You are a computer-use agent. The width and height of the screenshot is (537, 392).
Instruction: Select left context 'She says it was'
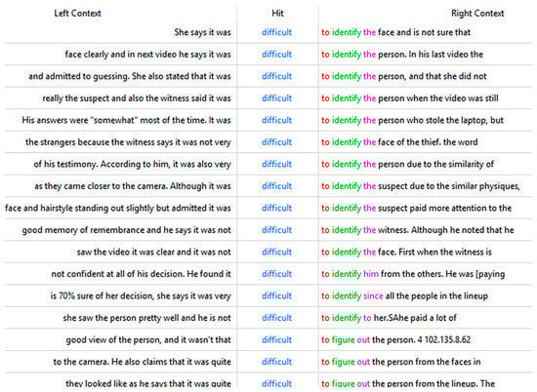pyautogui.click(x=202, y=32)
